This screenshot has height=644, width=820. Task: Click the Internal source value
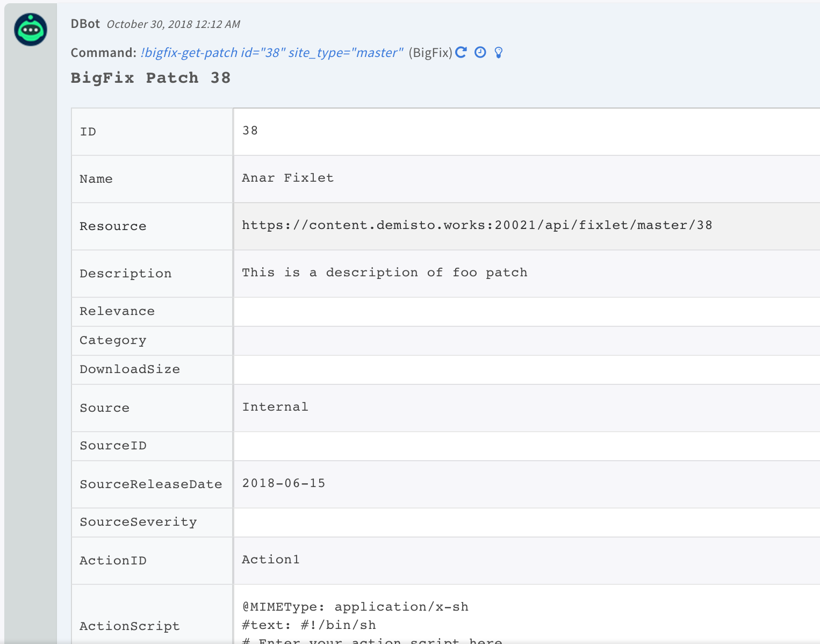point(275,407)
